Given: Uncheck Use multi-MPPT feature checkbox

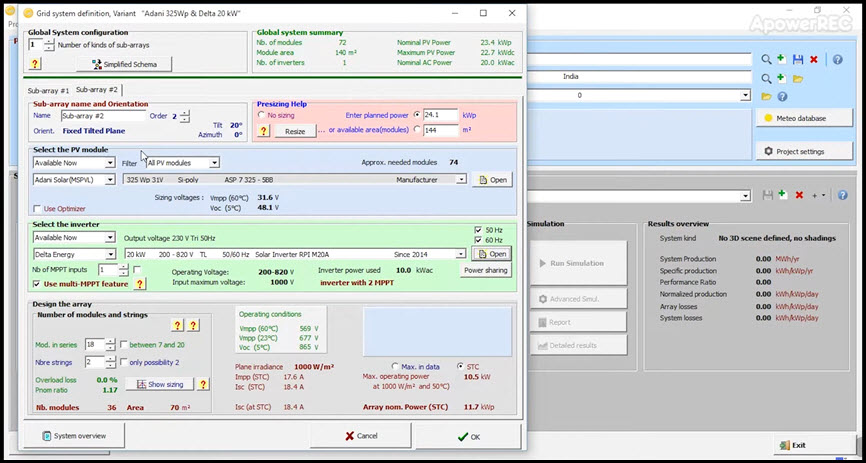Looking at the screenshot, I should click(x=36, y=284).
